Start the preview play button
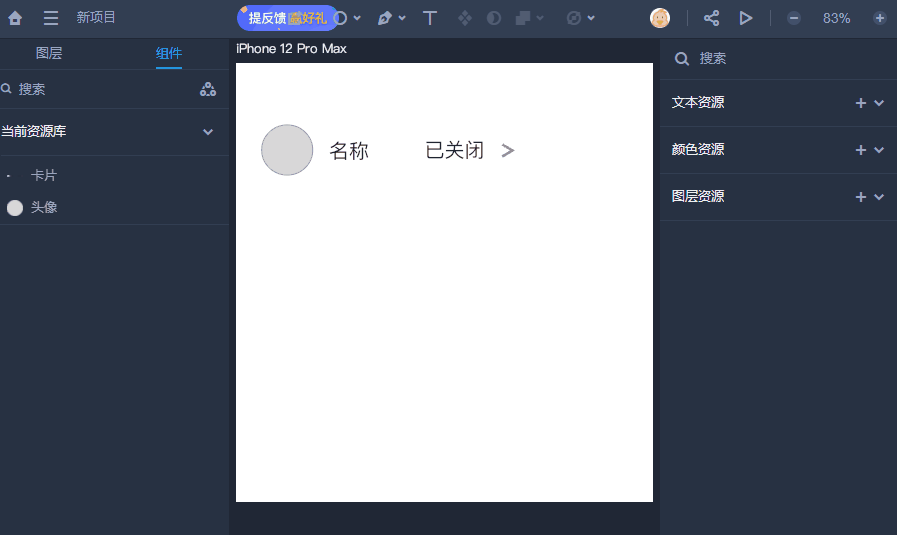The width and height of the screenshot is (897, 535). (x=745, y=18)
